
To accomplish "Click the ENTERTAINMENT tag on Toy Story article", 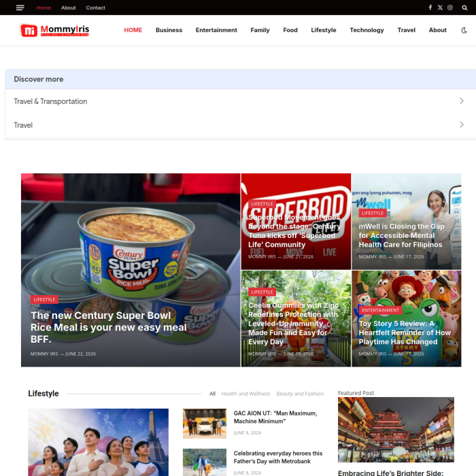I will tap(380, 310).
